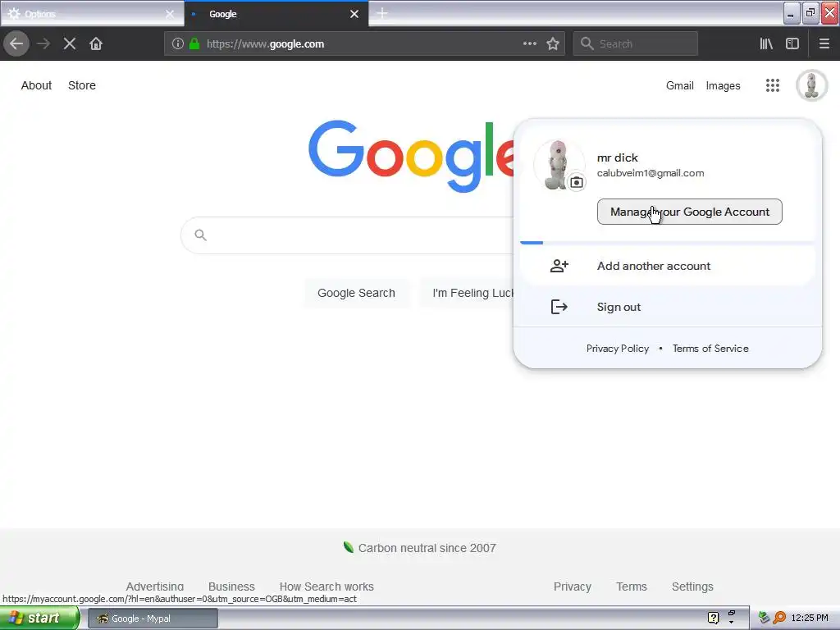
Task: Select the Google browser tab
Action: pos(276,14)
